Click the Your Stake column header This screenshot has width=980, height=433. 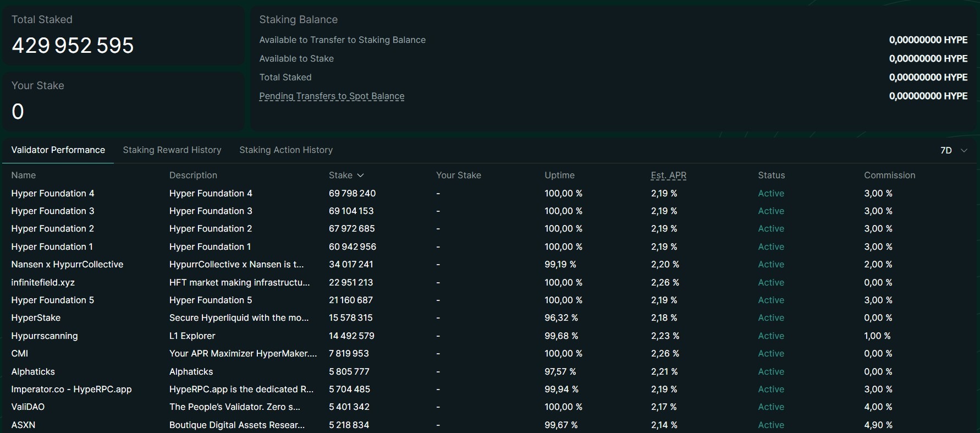(459, 176)
